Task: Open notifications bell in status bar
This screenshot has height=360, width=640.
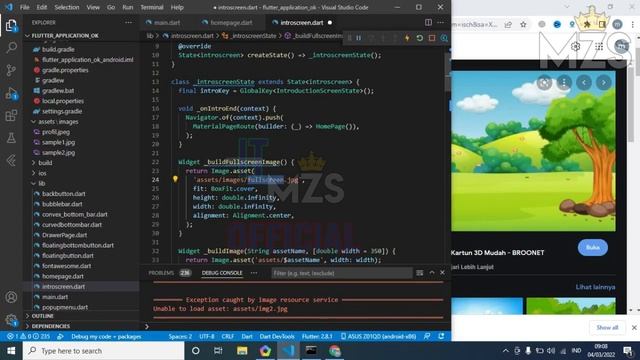Action: click(x=441, y=336)
